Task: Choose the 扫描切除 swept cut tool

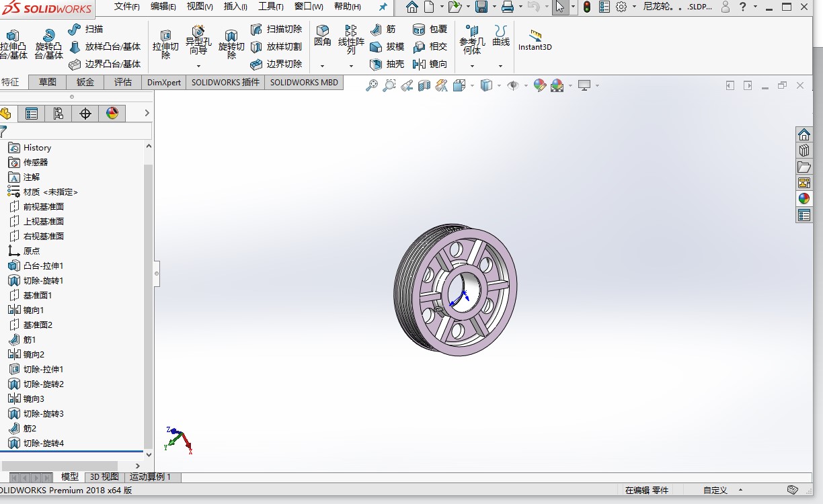Action: tap(276, 30)
